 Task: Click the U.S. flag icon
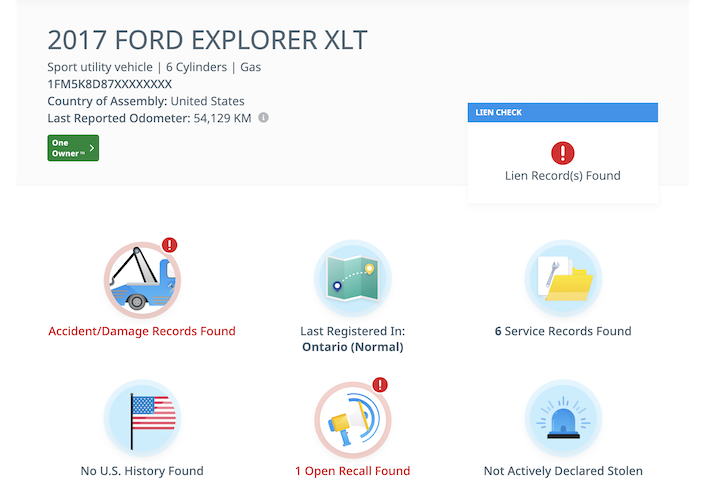tap(142, 418)
